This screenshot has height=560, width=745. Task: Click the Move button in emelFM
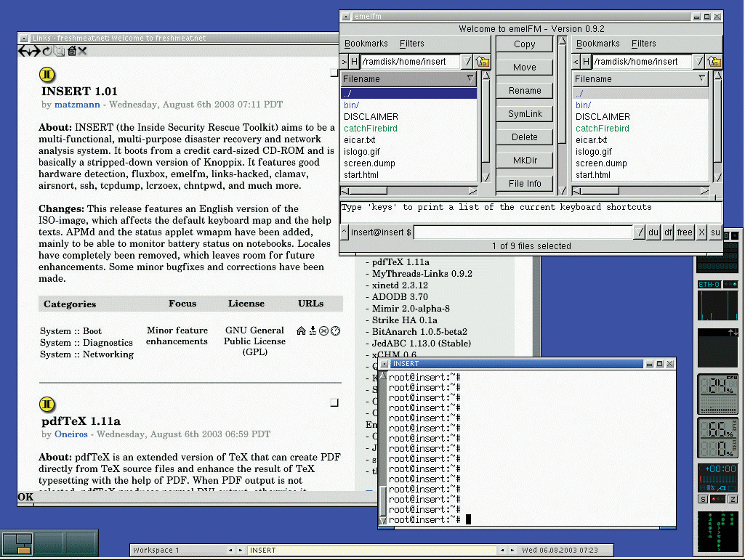pyautogui.click(x=525, y=68)
